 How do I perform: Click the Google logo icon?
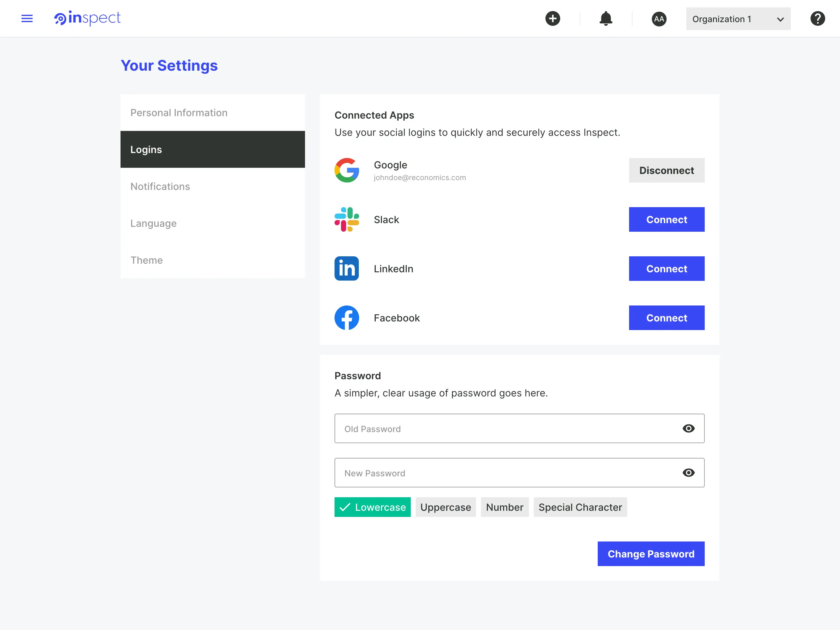coord(347,170)
